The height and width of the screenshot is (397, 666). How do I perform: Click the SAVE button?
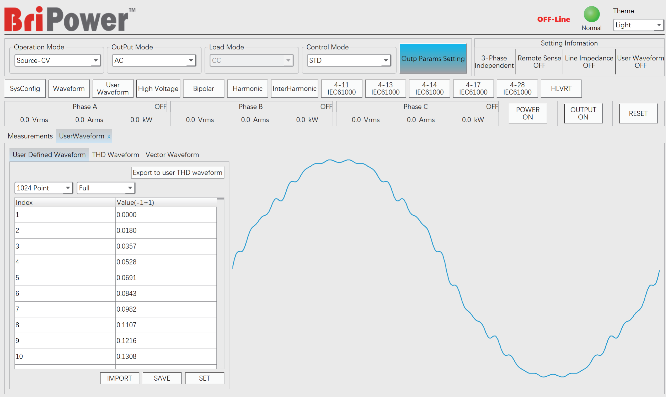pos(162,378)
